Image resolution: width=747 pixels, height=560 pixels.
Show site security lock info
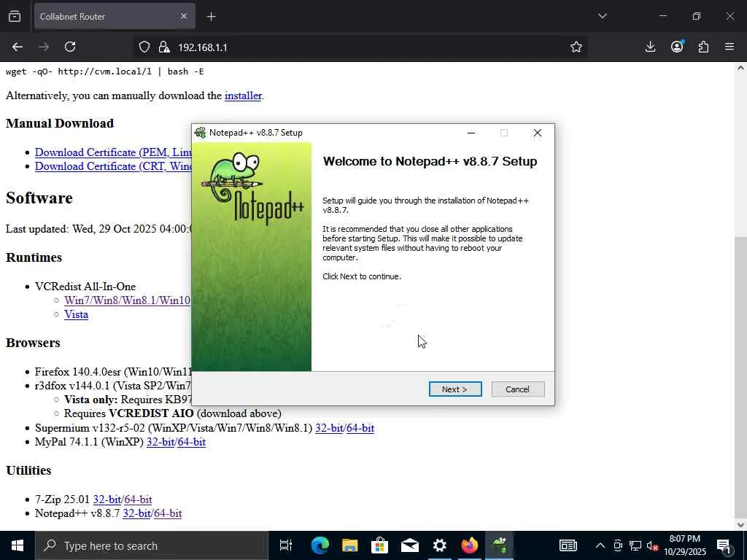coord(164,47)
